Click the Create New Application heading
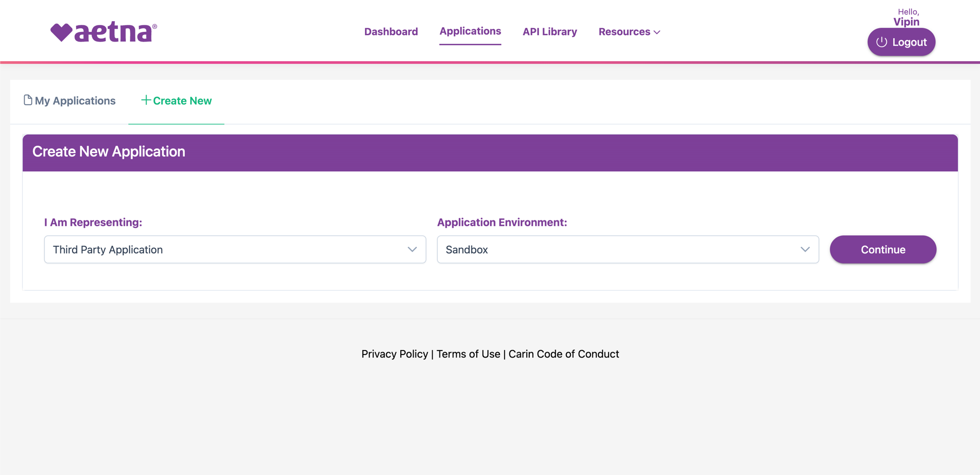 coord(109,152)
